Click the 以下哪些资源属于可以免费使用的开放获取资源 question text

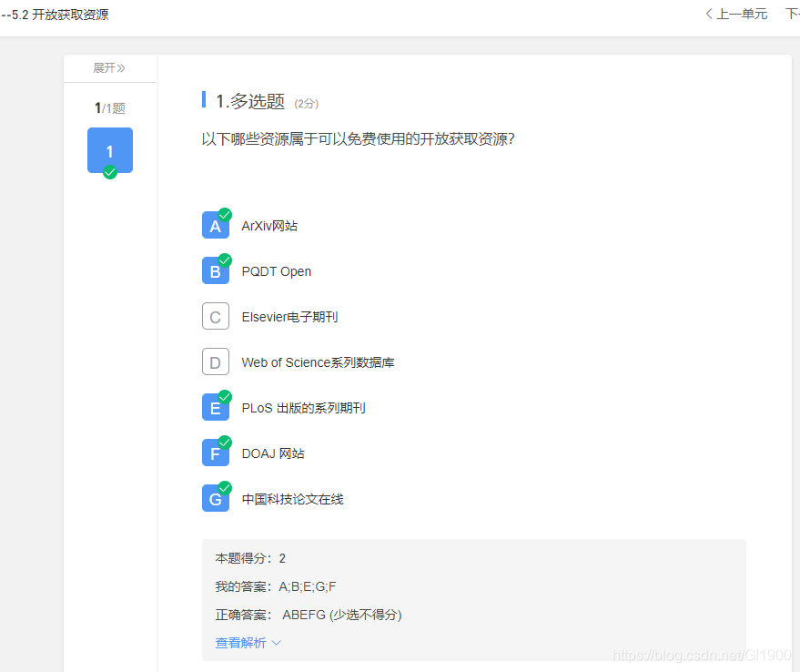(359, 139)
